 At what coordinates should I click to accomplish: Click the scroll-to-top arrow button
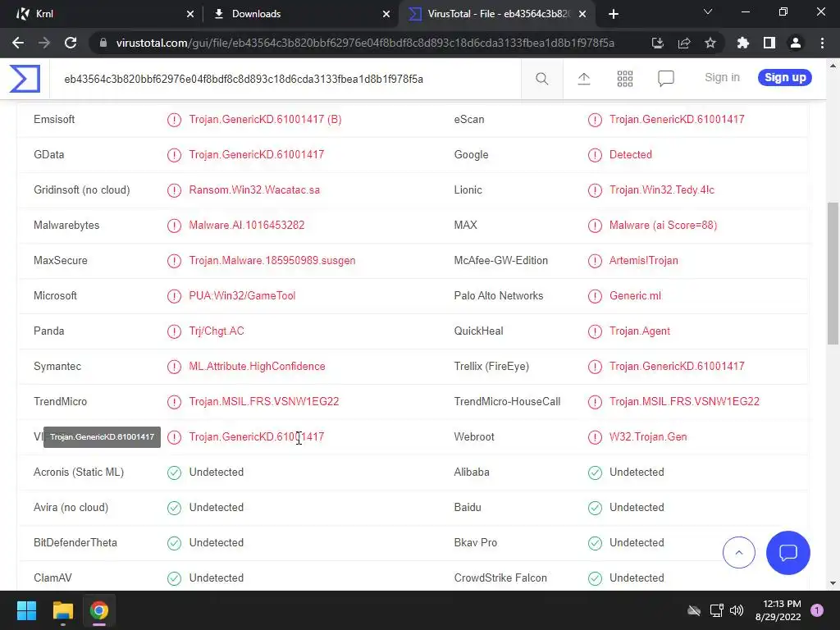738,553
